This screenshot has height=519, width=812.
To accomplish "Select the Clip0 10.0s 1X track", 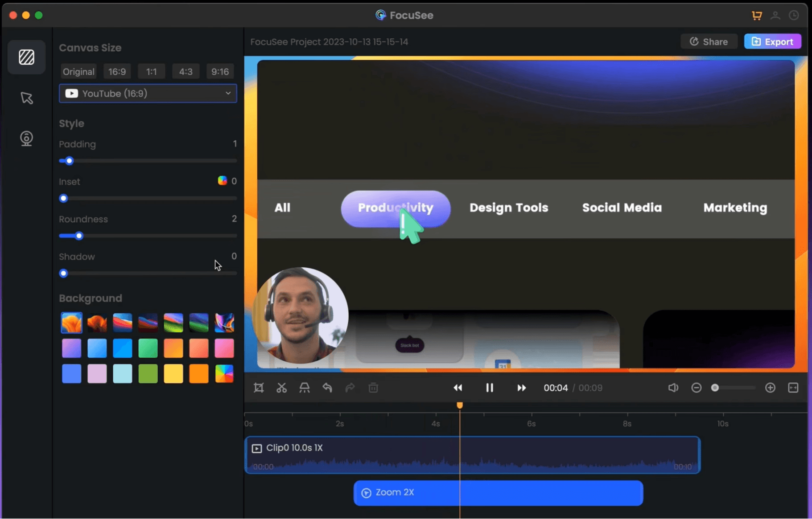I will coord(473,455).
